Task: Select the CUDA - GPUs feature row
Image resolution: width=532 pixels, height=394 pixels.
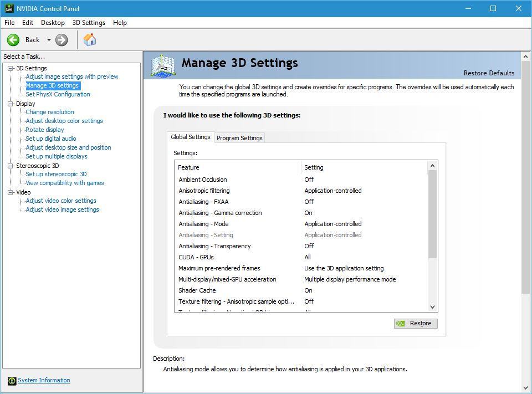Action: (x=301, y=257)
